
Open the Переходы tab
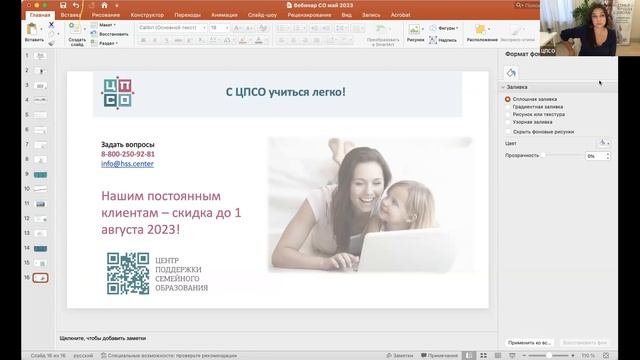click(187, 15)
